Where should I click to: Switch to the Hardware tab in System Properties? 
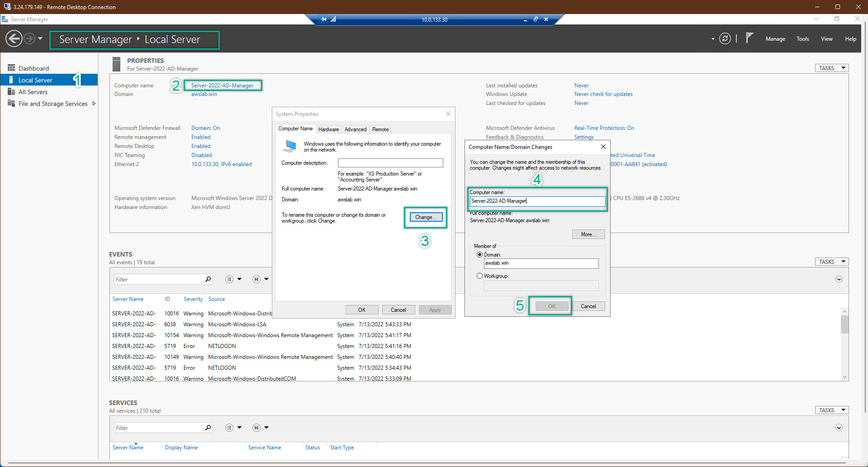[328, 129]
